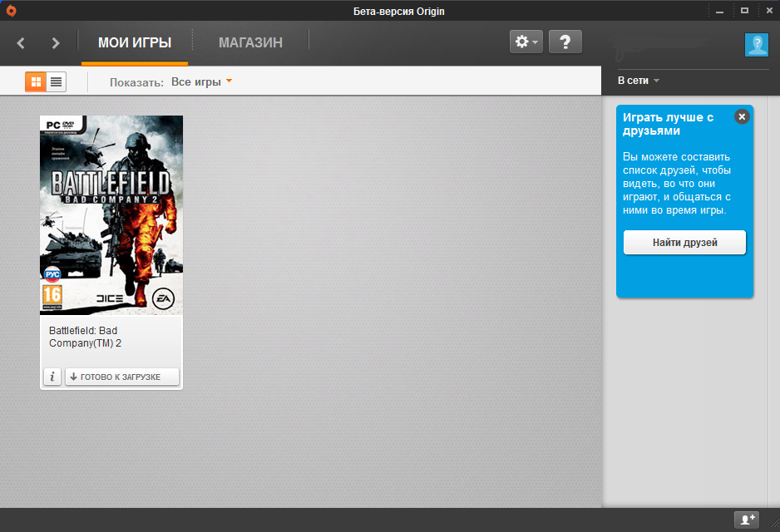Click the Origin logo icon in title bar
780x532 pixels.
click(x=11, y=10)
